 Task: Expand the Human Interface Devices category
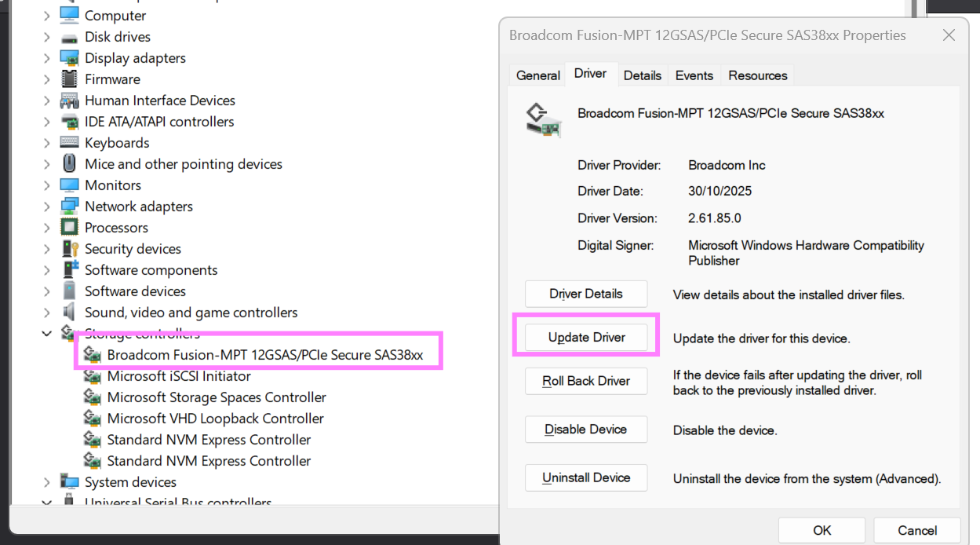click(x=47, y=100)
